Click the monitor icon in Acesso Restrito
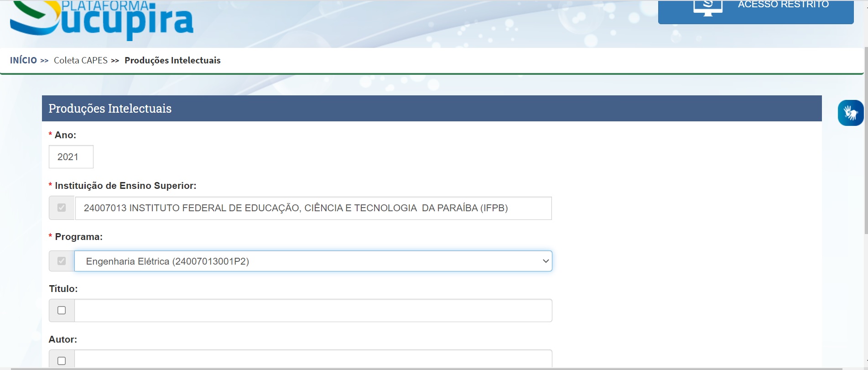Screen dimensions: 868x370 click(x=707, y=7)
